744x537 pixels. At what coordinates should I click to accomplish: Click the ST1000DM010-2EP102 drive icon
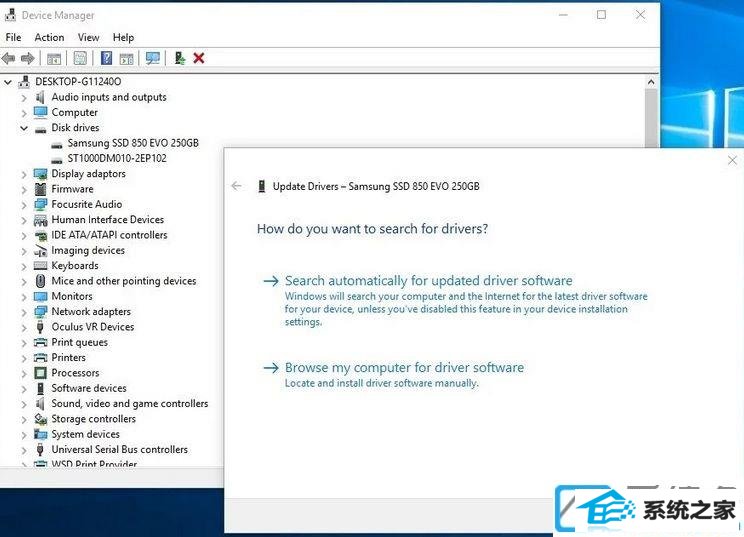coord(57,160)
